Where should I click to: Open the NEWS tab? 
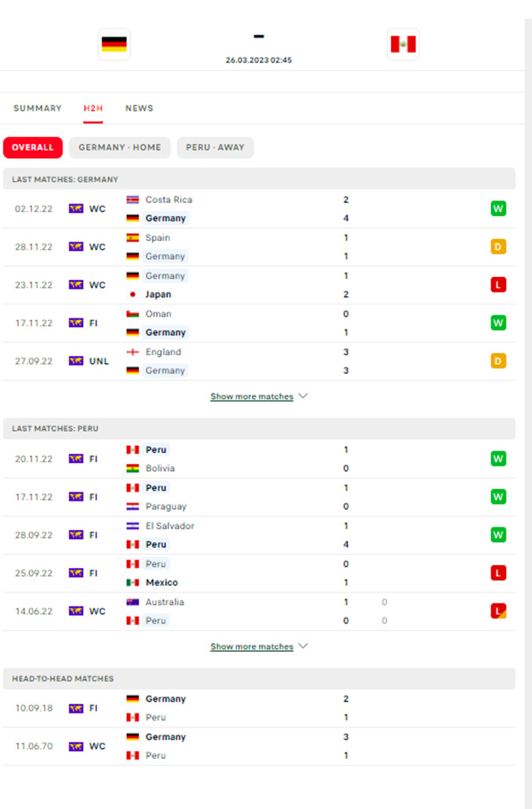point(139,108)
